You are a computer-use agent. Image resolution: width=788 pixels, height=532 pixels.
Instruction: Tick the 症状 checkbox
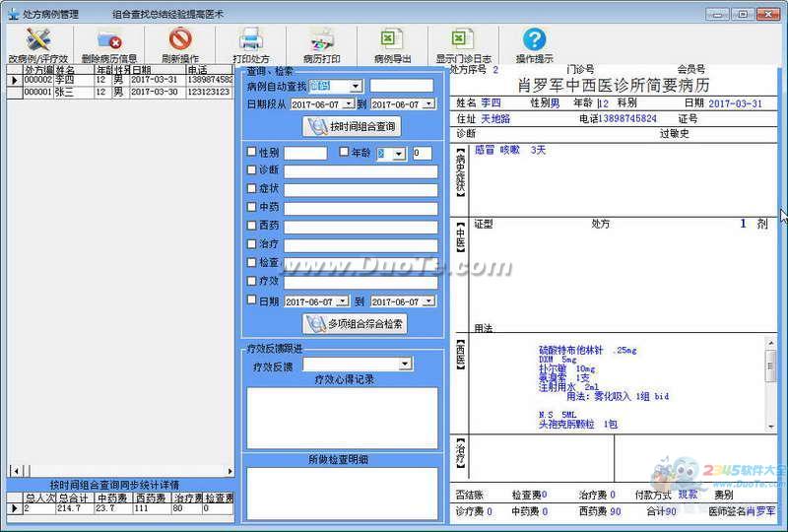252,188
